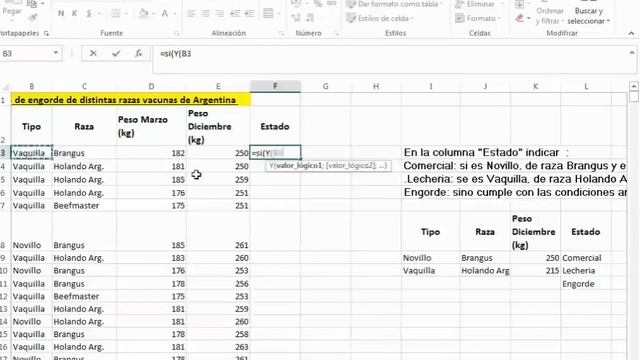Click the Engorde cell in lookup table
640x360 pixels.
(586, 284)
